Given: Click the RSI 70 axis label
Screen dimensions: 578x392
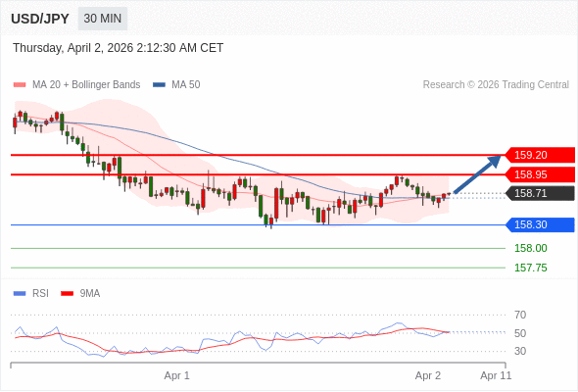Looking at the screenshot, I should click(520, 315).
